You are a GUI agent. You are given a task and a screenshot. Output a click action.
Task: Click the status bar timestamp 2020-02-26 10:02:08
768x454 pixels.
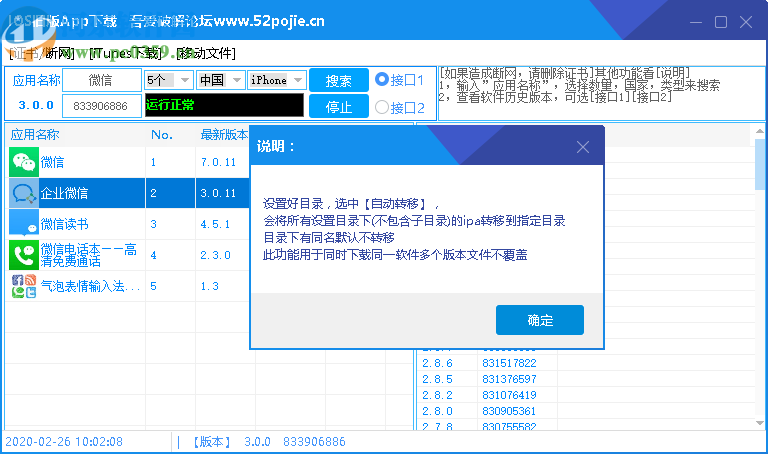[x=64, y=442]
